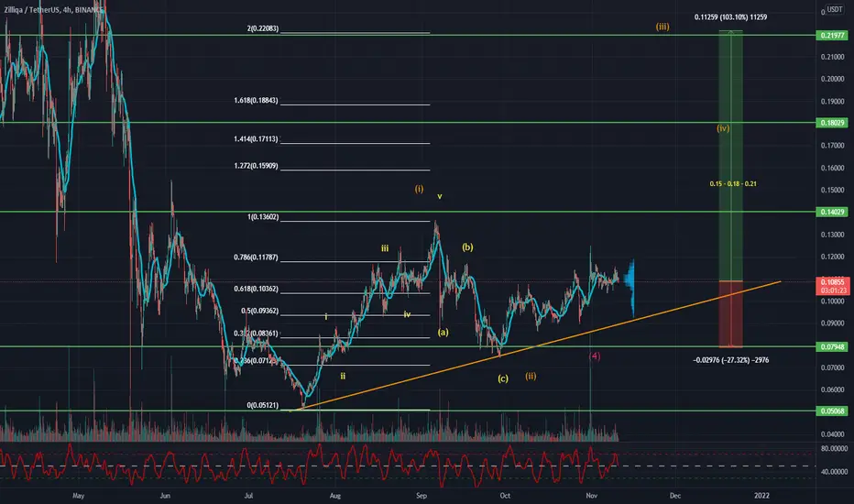Click the 0.11259 (103.10%) profit label
Viewport: 854px width, 504px height.
730,16
